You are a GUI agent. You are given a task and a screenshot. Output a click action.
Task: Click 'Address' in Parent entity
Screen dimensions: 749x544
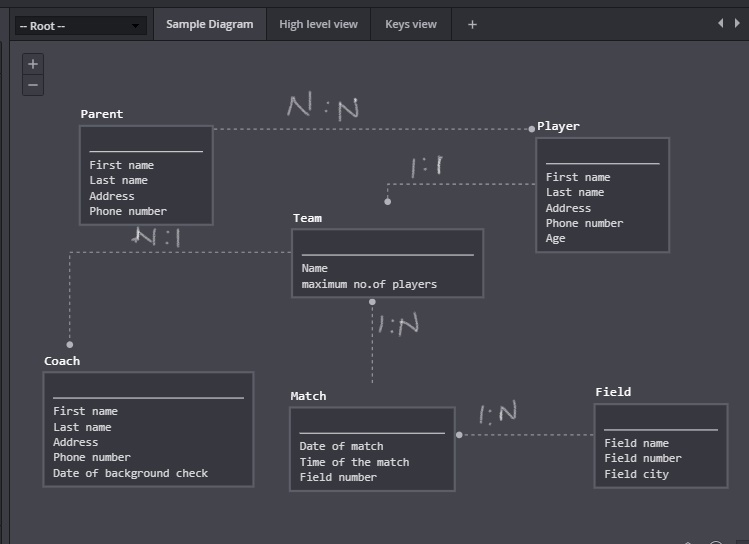112,196
